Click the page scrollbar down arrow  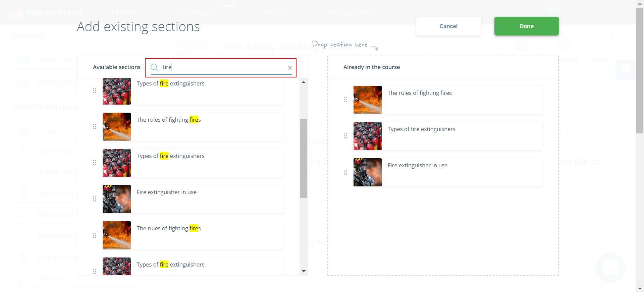tap(639, 288)
